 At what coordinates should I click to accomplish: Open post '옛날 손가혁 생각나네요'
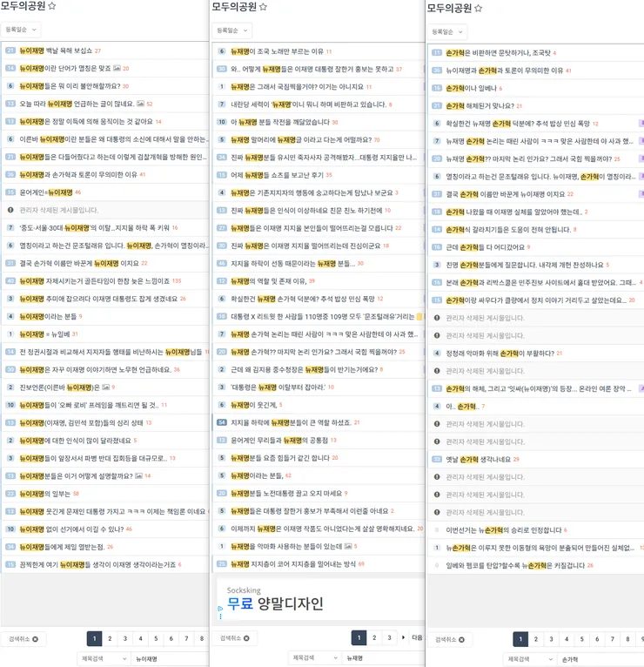pos(479,459)
